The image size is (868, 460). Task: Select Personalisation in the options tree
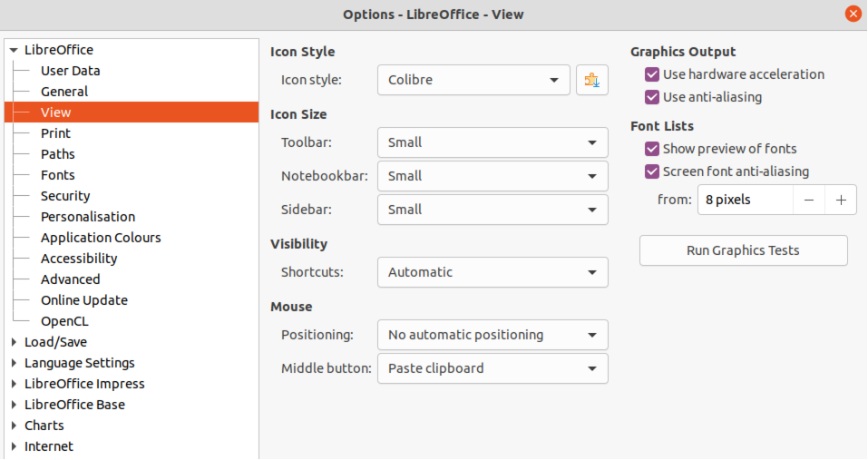88,217
